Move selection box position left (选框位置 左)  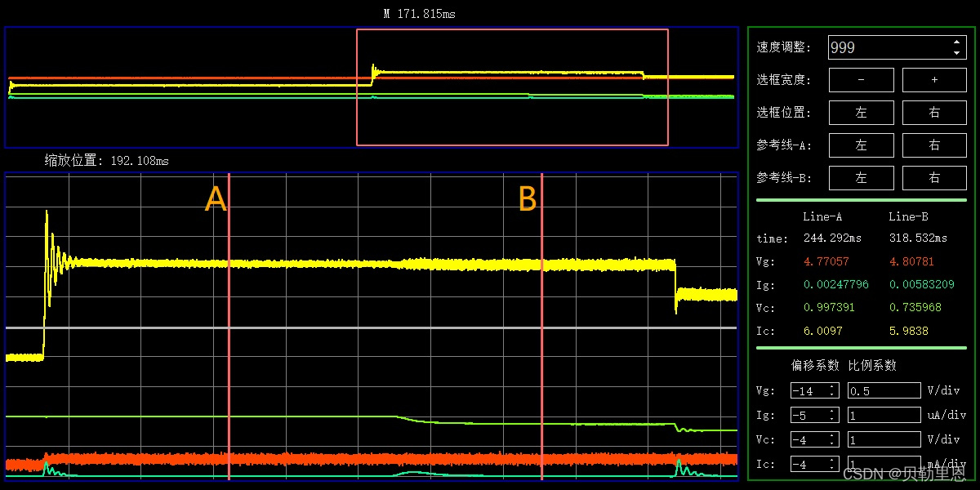click(x=861, y=113)
